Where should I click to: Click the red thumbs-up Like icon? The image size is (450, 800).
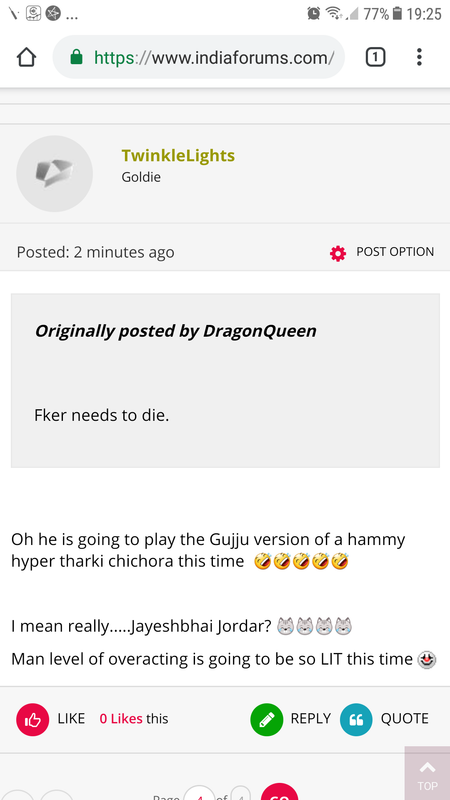[x=33, y=719]
